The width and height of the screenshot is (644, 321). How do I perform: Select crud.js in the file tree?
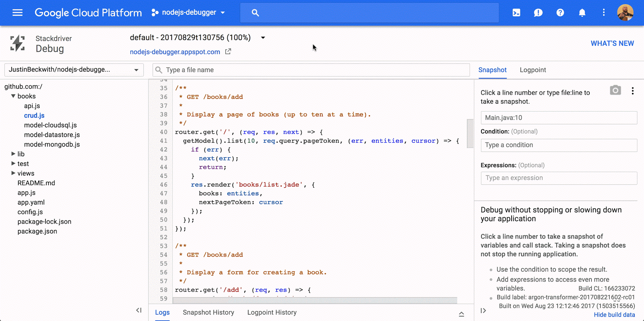pos(34,116)
